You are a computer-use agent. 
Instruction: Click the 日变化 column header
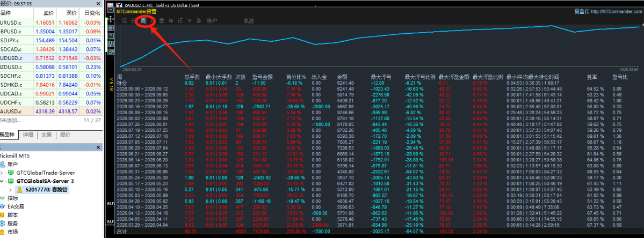tap(90, 13)
